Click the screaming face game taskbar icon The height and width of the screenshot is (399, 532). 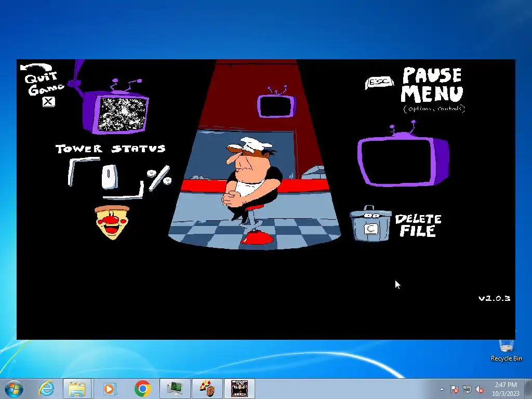coord(240,389)
